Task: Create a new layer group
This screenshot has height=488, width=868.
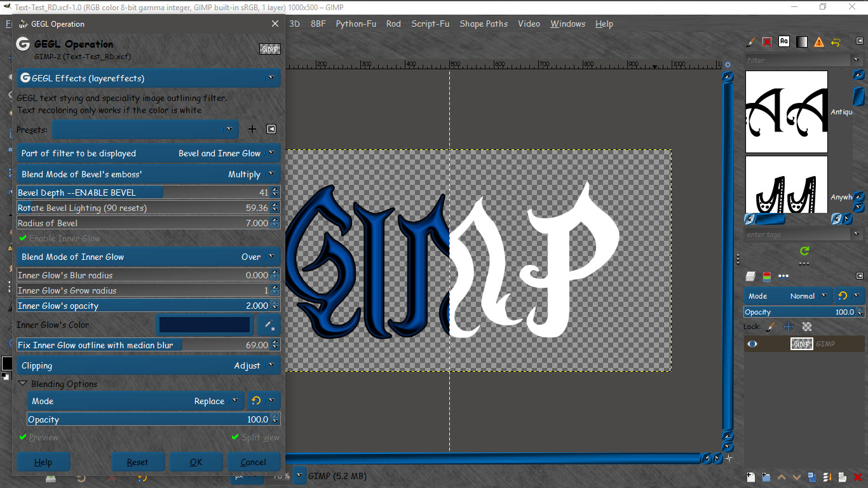Action: pos(766,477)
